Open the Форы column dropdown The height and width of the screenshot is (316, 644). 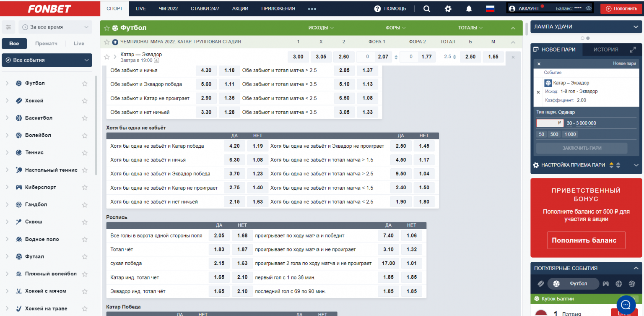coord(396,28)
